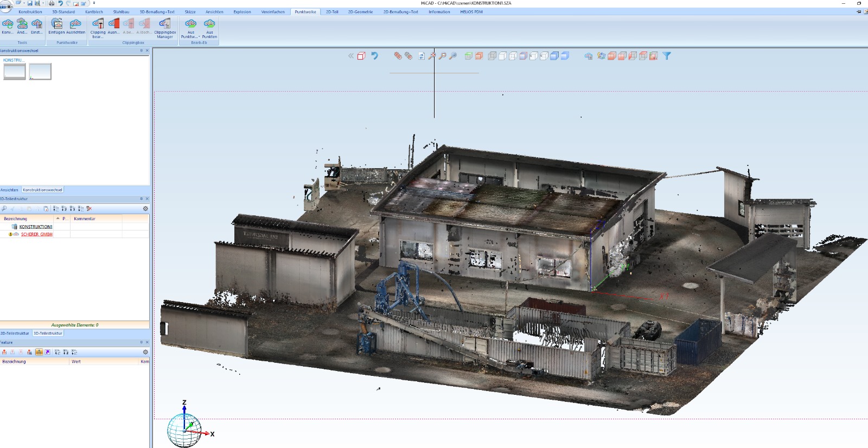Toggle the highlighted orange Feature toolbar button
868x448 pixels.
pyautogui.click(x=39, y=352)
